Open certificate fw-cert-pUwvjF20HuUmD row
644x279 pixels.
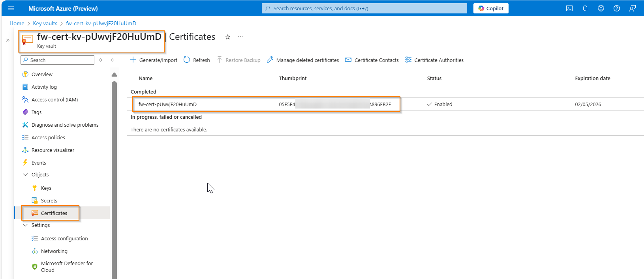tap(167, 104)
